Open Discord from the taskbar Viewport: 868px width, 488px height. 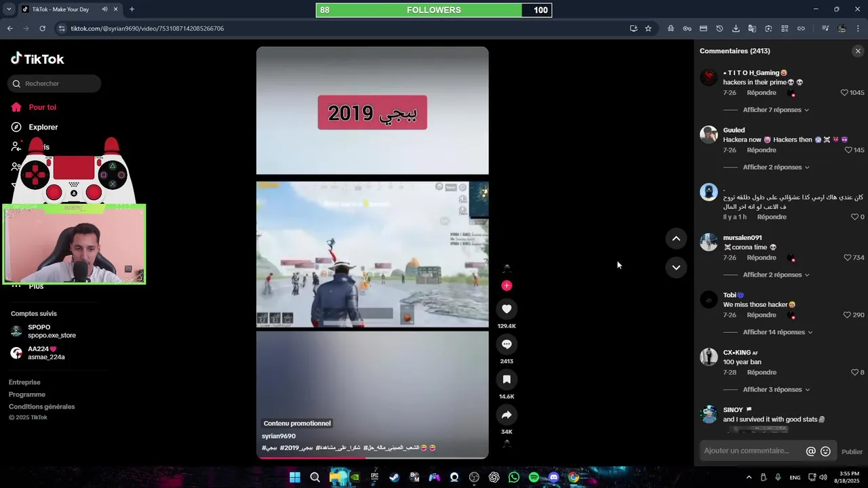tap(553, 477)
